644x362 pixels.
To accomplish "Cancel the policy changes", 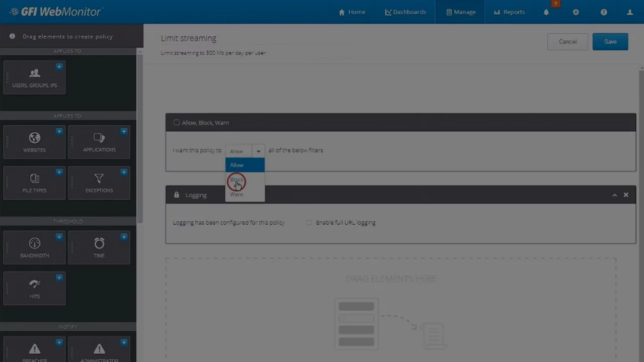I will pyautogui.click(x=568, y=42).
